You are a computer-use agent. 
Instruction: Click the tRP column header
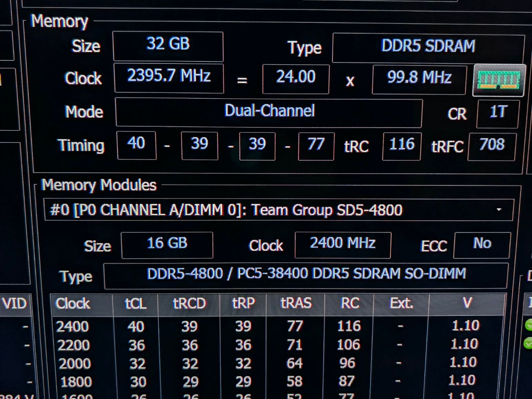click(x=243, y=304)
